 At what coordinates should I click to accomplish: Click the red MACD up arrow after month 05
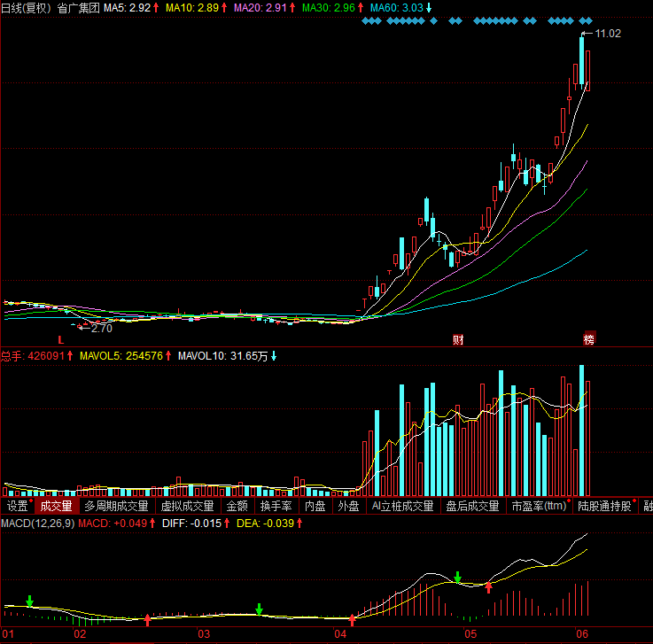(489, 587)
